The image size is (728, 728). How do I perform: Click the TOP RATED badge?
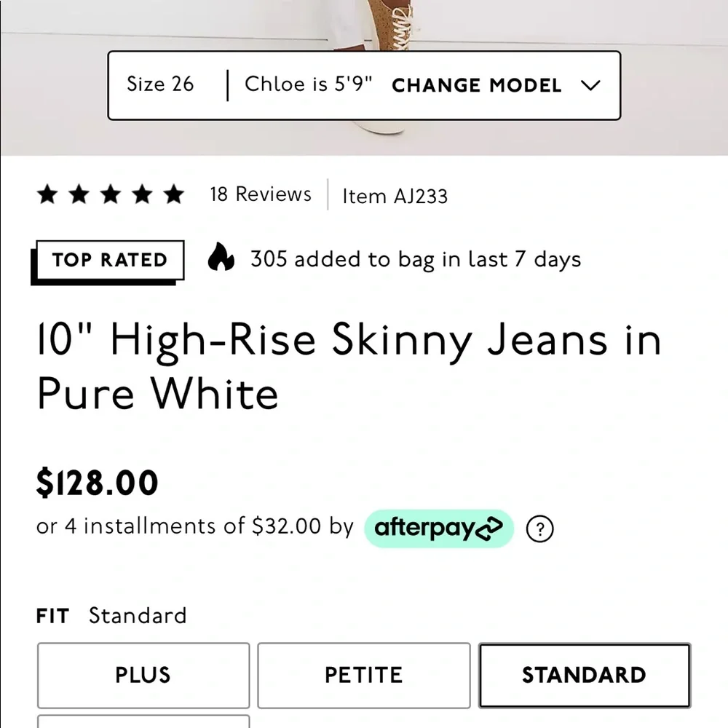coord(108,260)
